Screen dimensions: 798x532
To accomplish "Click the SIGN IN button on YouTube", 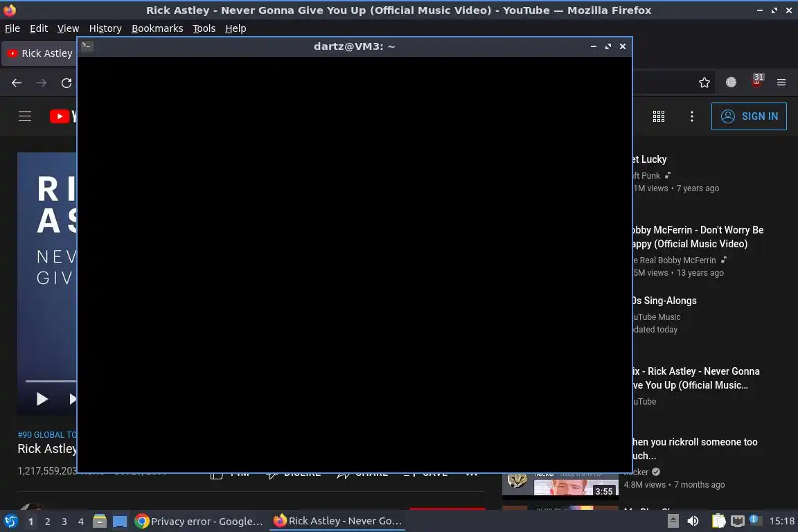I will coord(749,116).
